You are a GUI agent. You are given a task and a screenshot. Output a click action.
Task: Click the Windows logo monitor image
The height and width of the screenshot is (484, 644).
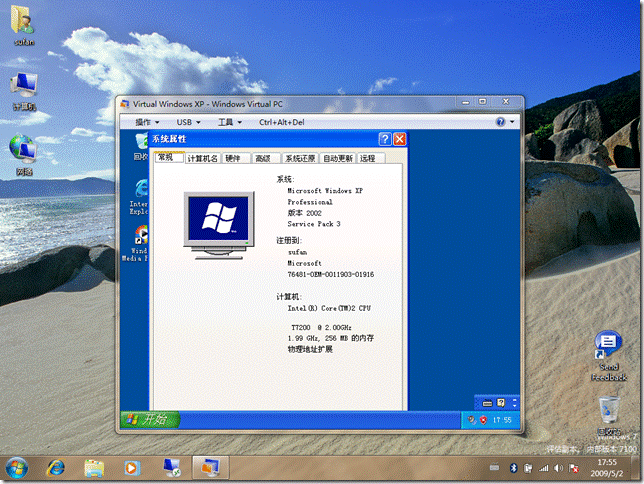coord(219,225)
